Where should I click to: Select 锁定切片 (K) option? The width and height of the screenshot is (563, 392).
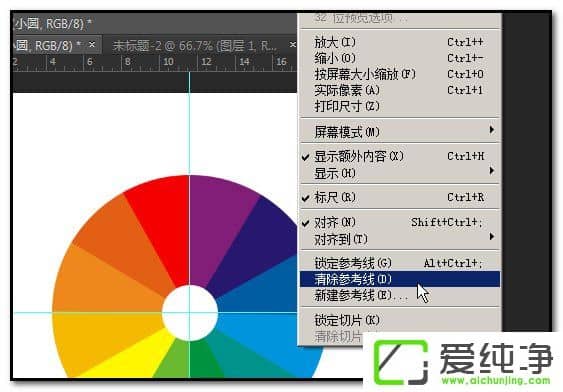pos(400,320)
